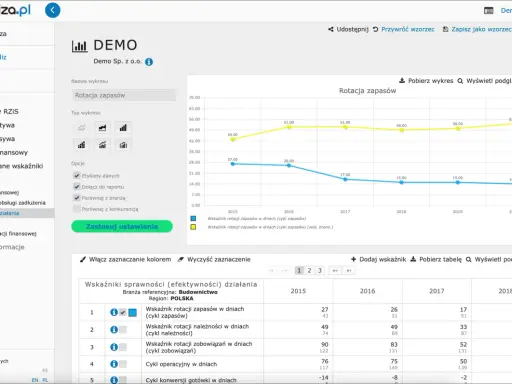Click the 2015 point on the blue chart line
Viewport: 512px width, 384px height.
click(233, 164)
